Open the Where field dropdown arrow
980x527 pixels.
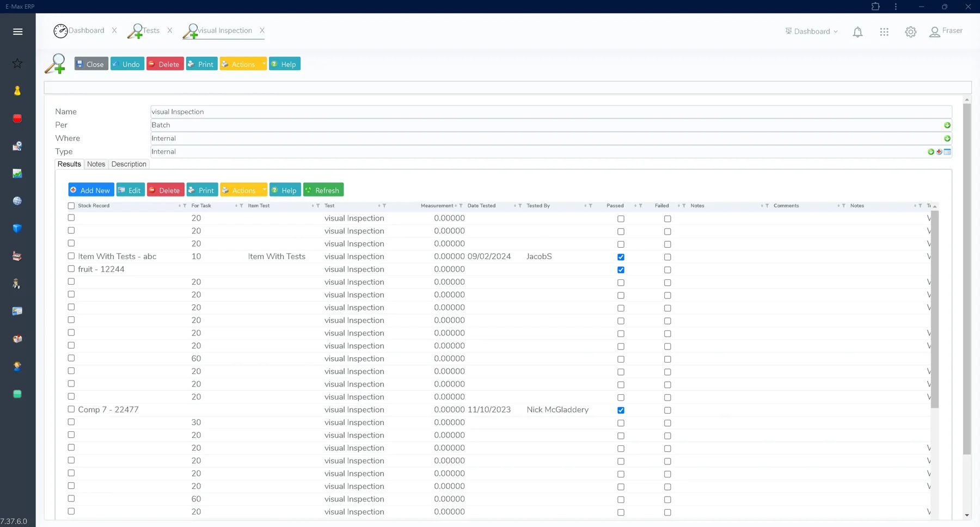[x=947, y=138]
